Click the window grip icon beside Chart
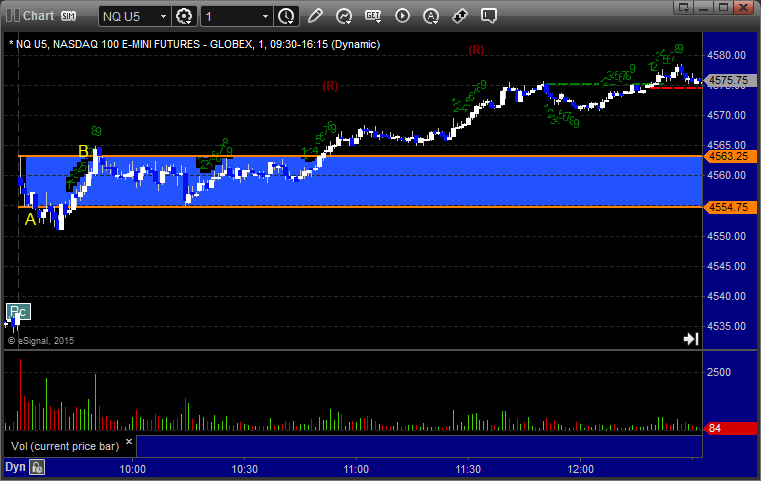This screenshot has width=761, height=481. click(x=13, y=16)
